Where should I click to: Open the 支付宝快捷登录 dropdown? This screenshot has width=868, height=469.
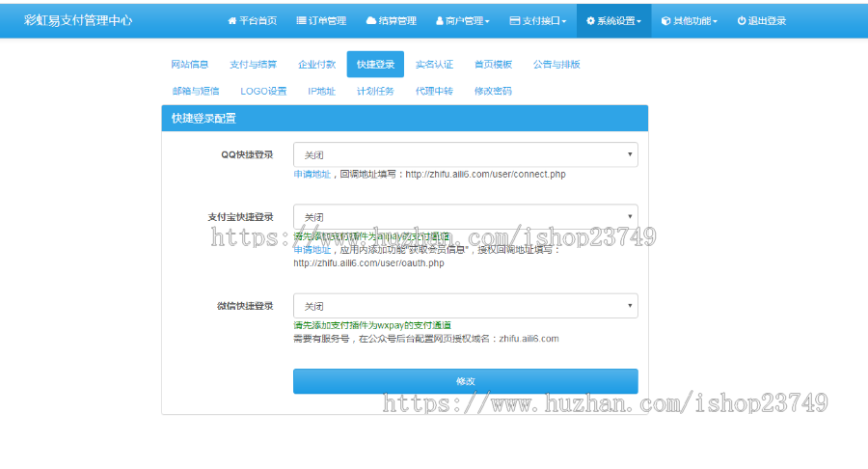pos(466,216)
